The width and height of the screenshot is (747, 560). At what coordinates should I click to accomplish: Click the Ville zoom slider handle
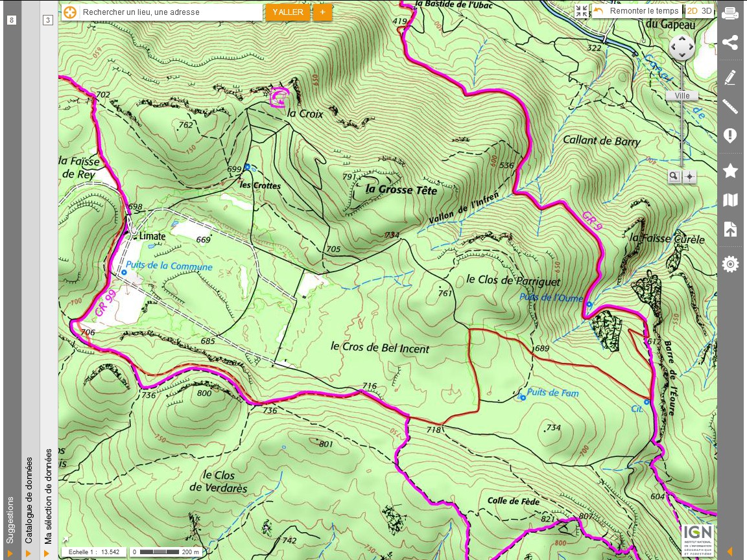[x=682, y=96]
